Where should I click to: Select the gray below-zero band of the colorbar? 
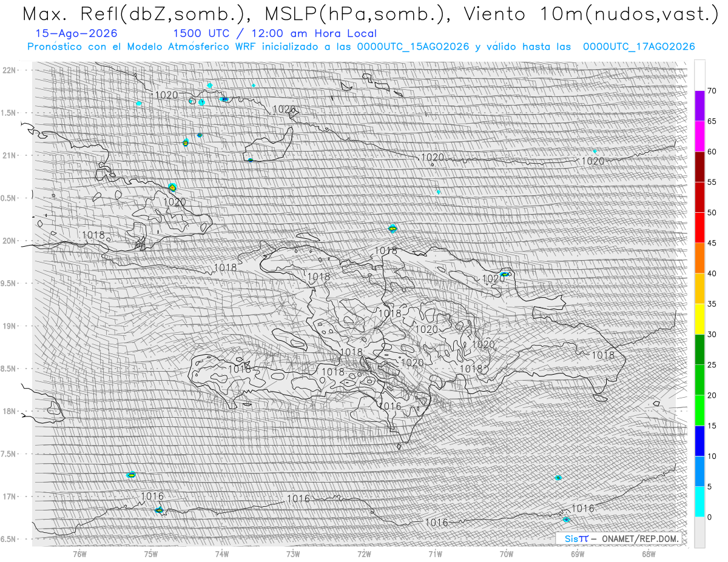coord(699,532)
